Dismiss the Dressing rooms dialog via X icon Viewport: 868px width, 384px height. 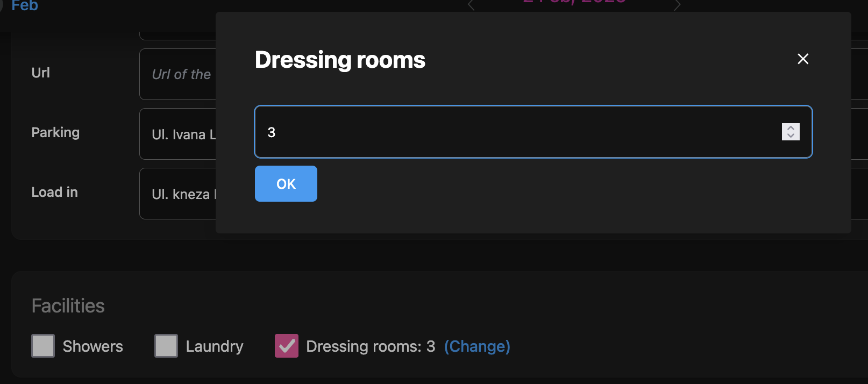point(803,59)
